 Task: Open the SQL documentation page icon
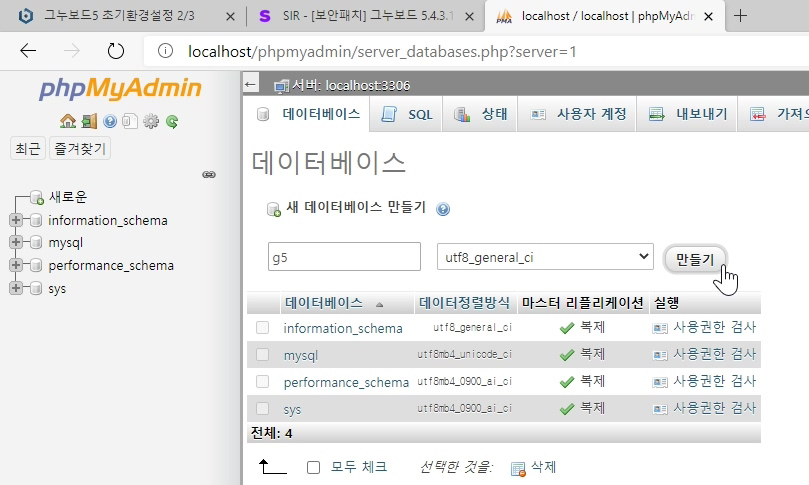click(130, 121)
